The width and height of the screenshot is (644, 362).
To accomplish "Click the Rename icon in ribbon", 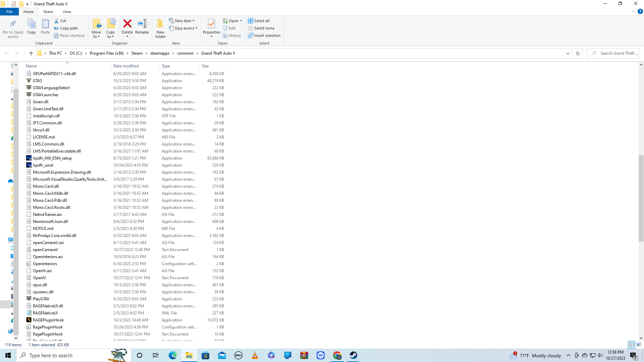I will point(142,24).
